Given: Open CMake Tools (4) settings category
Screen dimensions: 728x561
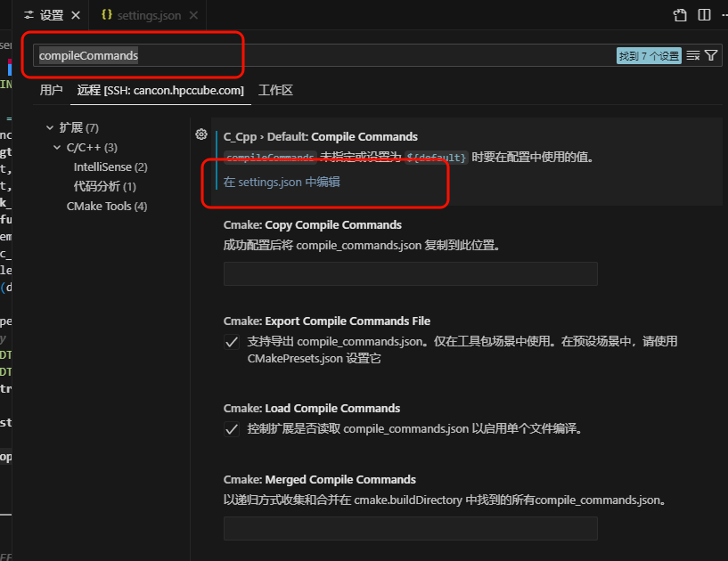Looking at the screenshot, I should pyautogui.click(x=107, y=206).
